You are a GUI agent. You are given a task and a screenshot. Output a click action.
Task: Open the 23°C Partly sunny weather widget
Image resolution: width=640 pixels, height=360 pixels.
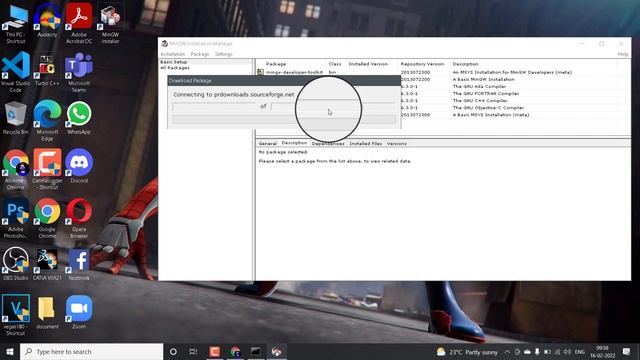click(x=467, y=352)
